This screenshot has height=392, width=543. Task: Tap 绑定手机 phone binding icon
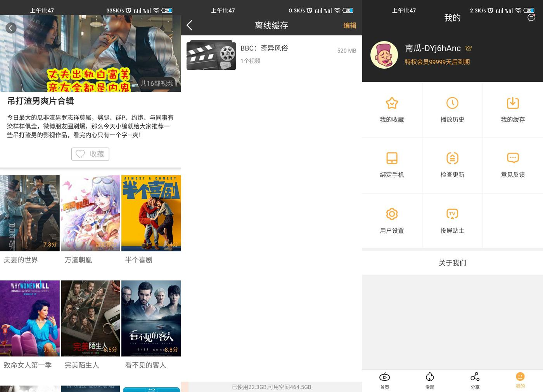tap(391, 159)
